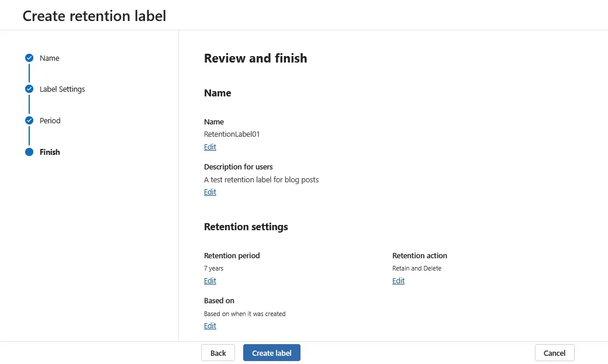Edit the description for users
Screen dimensions: 608x364
210,192
